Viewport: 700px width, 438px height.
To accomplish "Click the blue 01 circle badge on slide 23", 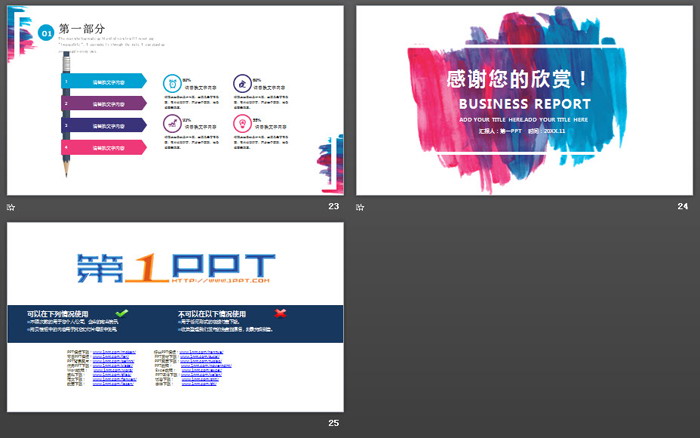I will click(47, 34).
